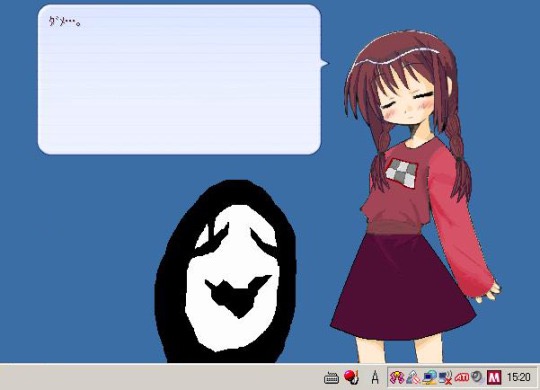Click the blank area of the speech balloon
Screen dimensions: 540x390
pyautogui.click(x=179, y=90)
